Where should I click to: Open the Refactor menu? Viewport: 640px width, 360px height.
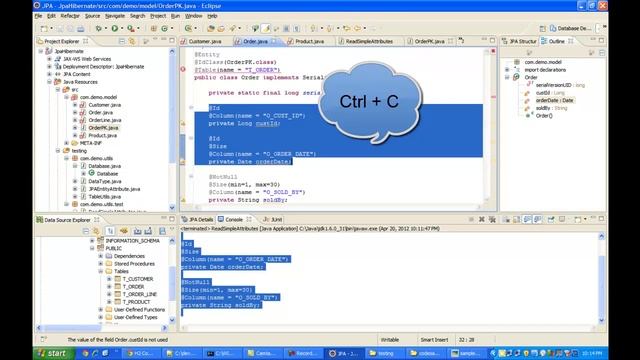tap(70, 16)
